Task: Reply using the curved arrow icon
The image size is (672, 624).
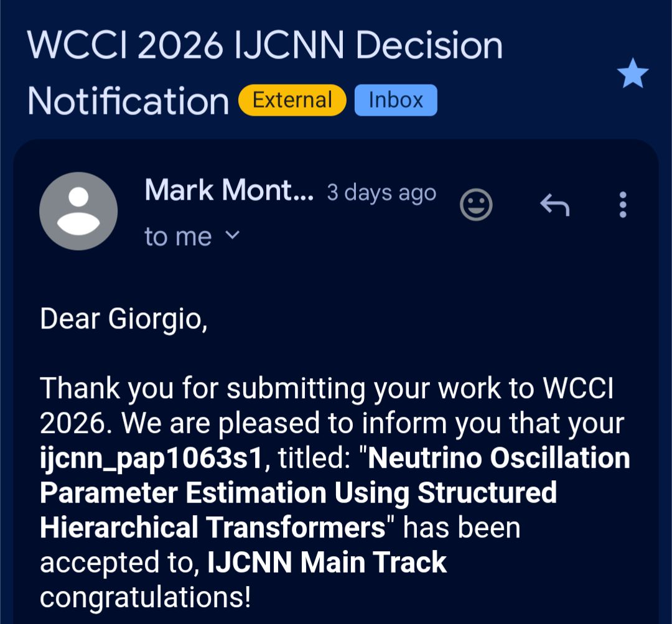Action: click(554, 204)
